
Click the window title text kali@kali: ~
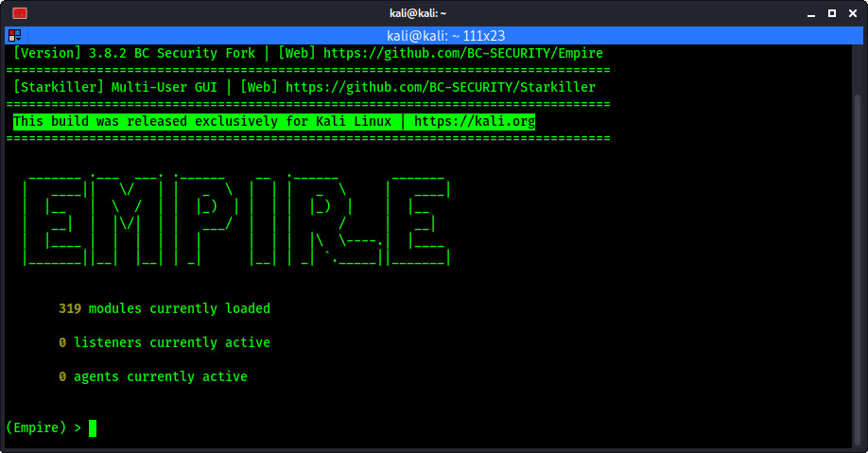[433, 13]
